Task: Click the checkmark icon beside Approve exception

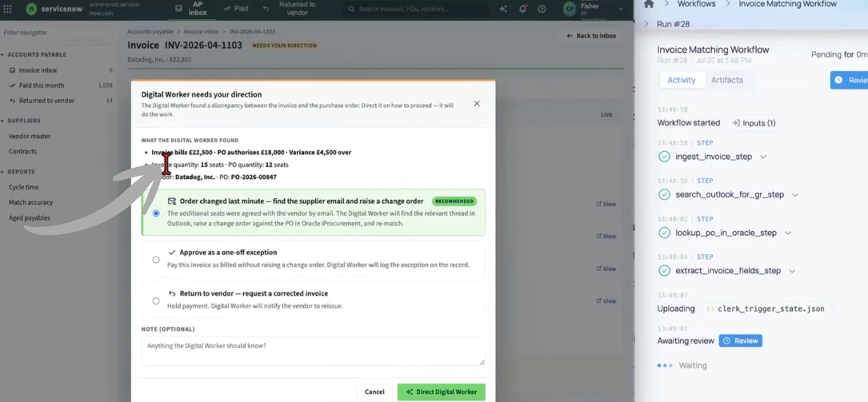Action: (172, 252)
